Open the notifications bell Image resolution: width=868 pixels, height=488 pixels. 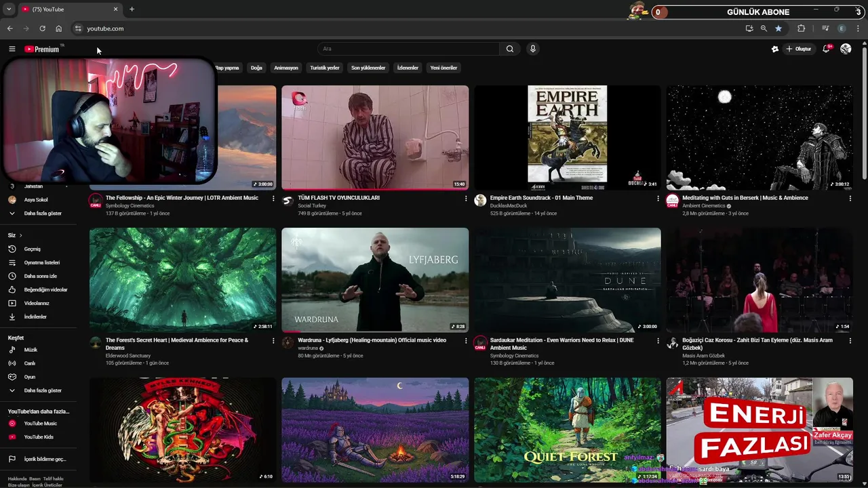coord(826,49)
